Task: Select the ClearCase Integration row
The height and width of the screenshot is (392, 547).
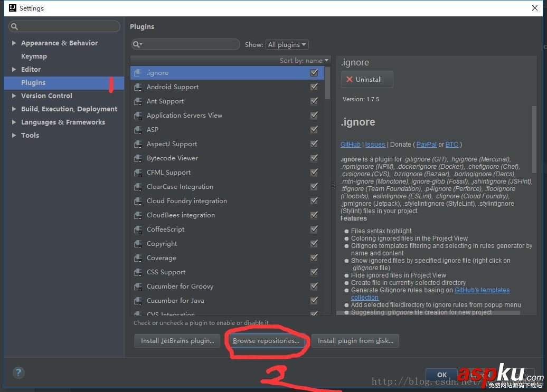Action: (x=227, y=187)
